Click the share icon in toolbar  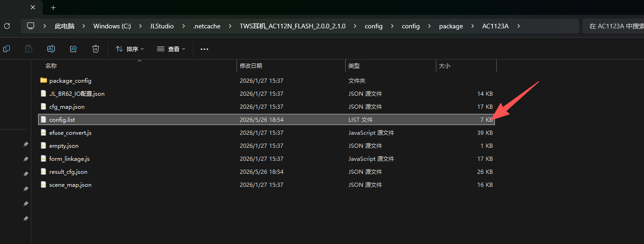point(73,49)
